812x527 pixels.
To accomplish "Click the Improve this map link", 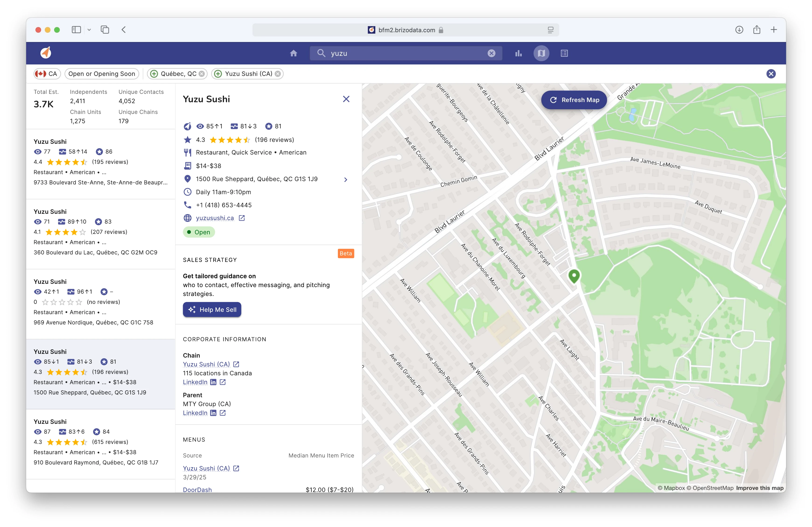I will (x=760, y=488).
